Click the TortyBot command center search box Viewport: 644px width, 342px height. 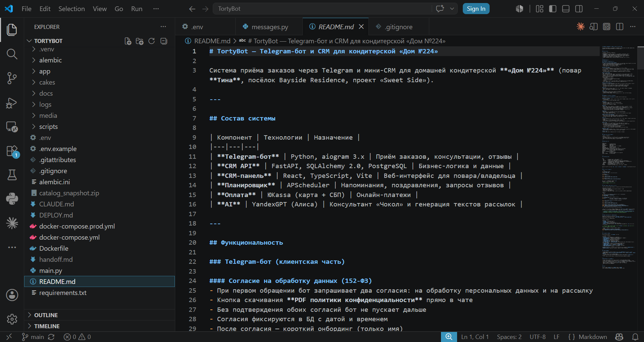322,9
